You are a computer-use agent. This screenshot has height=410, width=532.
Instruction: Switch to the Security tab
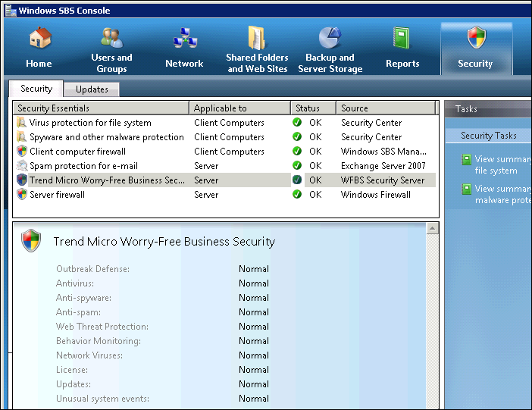36,89
